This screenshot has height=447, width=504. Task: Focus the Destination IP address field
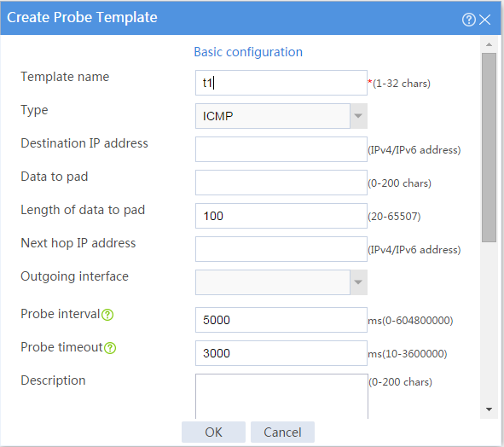[281, 149]
